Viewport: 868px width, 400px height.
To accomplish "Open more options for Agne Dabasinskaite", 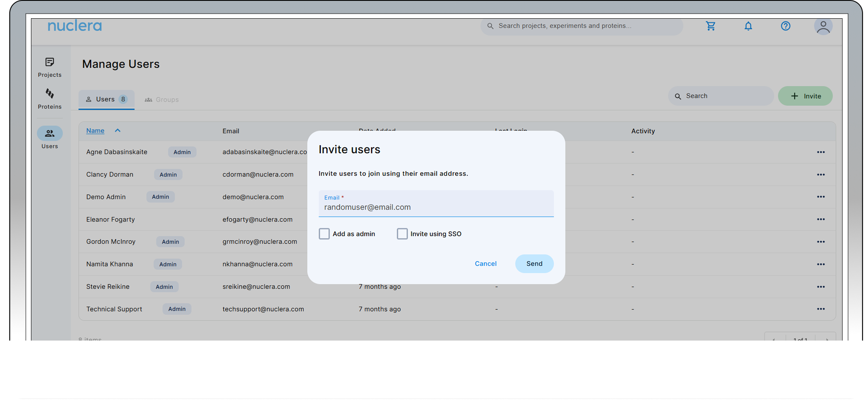I will pyautogui.click(x=820, y=152).
